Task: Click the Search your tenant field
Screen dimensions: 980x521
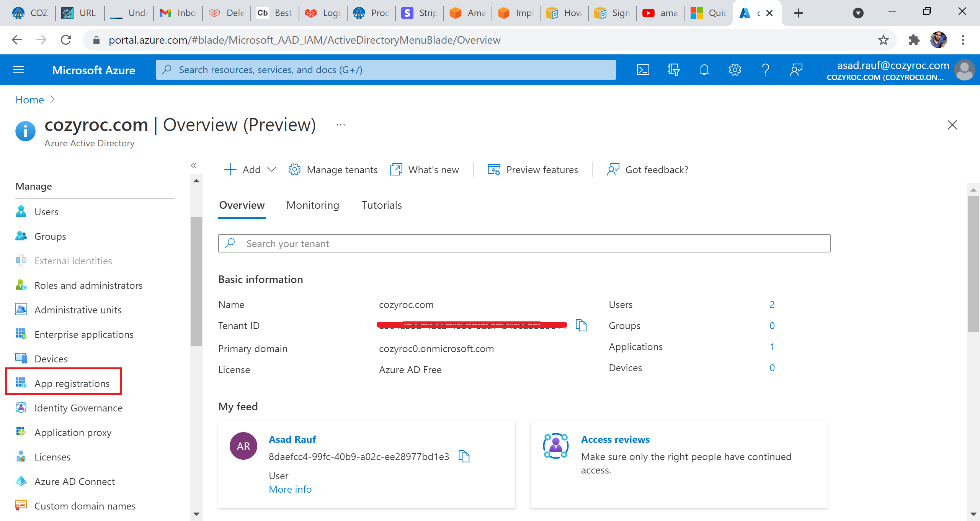Action: pos(524,243)
